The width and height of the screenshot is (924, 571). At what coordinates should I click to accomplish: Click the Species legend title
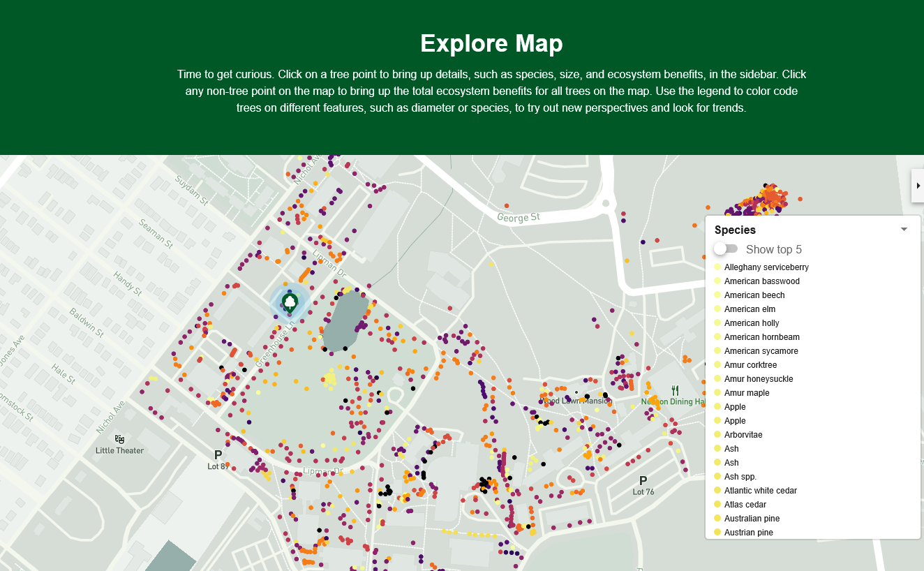point(735,230)
